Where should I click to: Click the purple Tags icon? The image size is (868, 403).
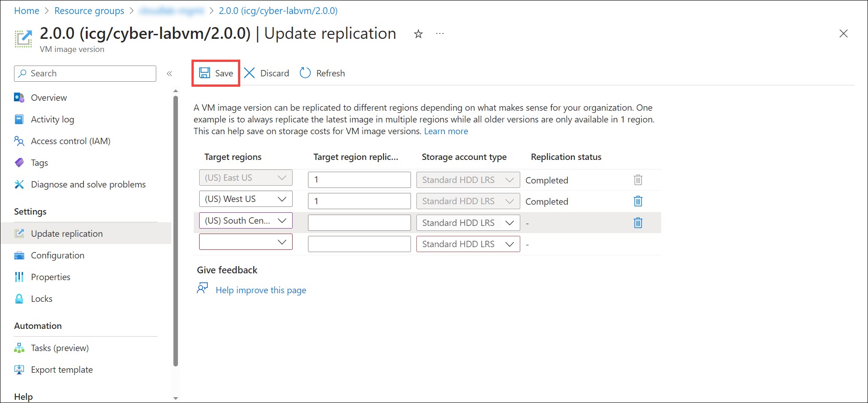click(19, 163)
